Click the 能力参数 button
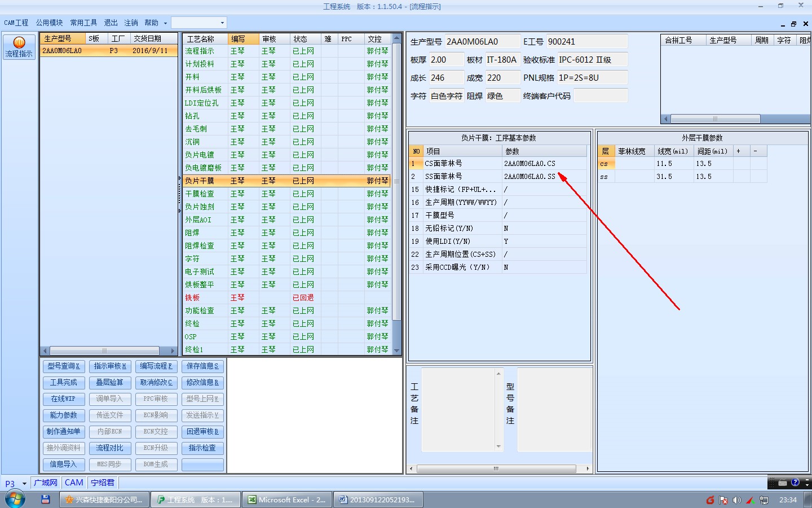 click(x=64, y=415)
